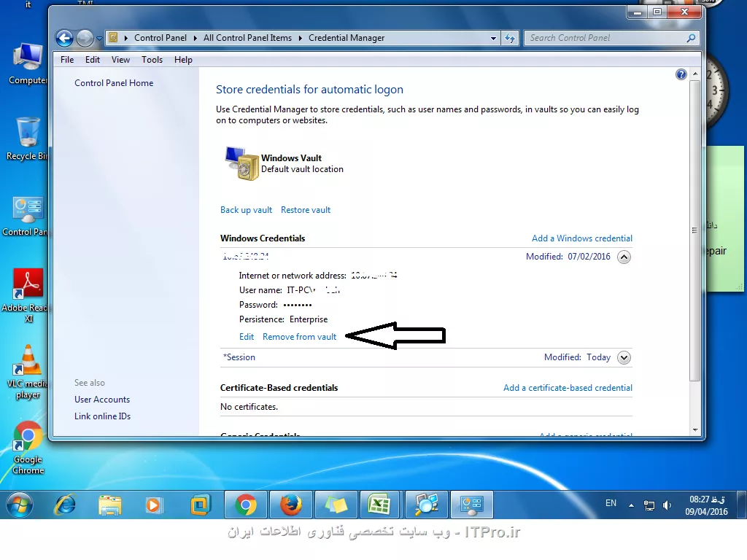Screen dimensions: 747x560
Task: Click Add a Windows credential
Action: pyautogui.click(x=582, y=238)
